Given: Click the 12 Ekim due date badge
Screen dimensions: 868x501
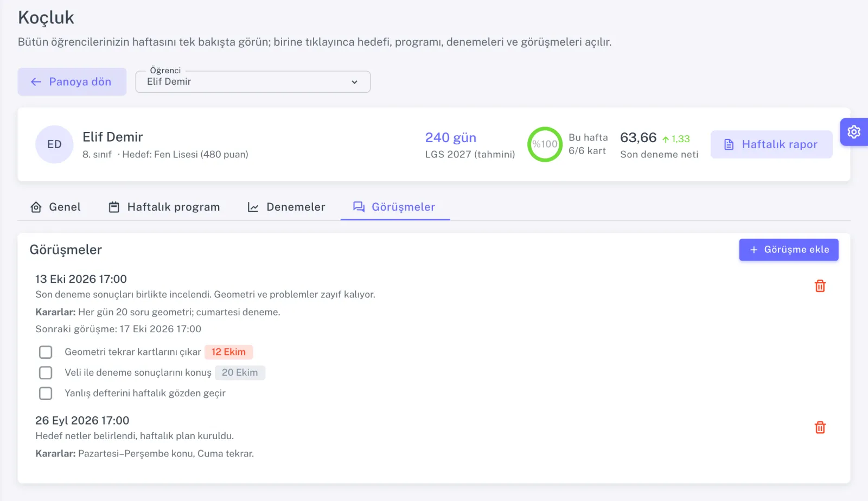Looking at the screenshot, I should click(228, 352).
